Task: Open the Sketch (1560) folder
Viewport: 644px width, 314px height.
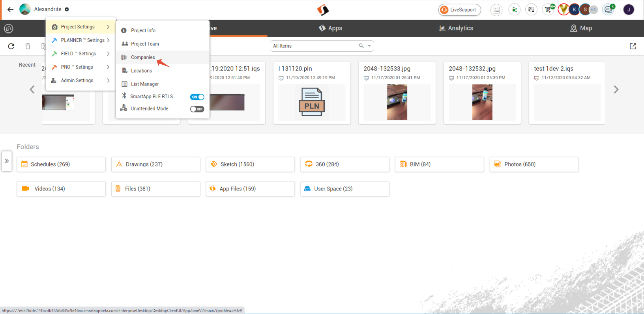Action: pyautogui.click(x=250, y=164)
